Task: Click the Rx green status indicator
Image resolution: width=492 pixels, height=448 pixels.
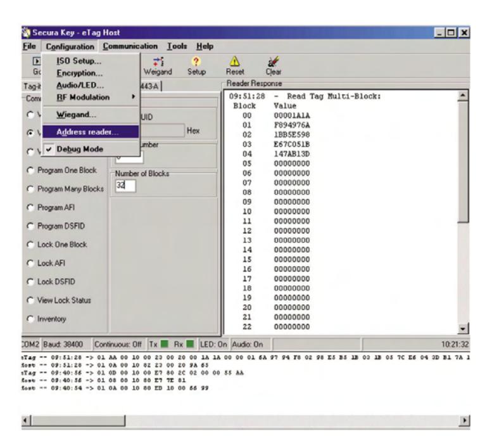Action: 190,344
